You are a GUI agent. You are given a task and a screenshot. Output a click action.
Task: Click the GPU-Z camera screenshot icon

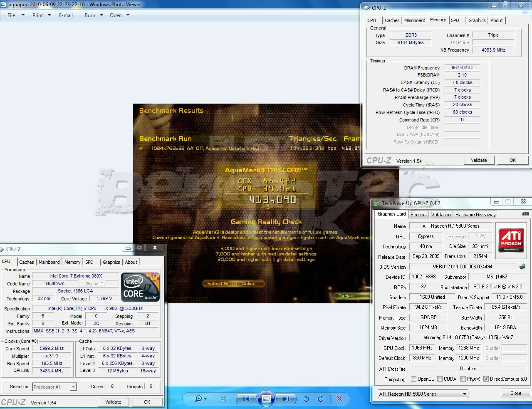coord(526,214)
